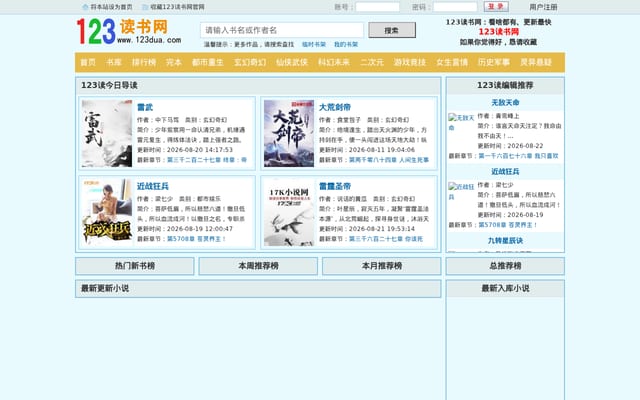The image size is (640, 400).
Task: Select the 都市重生 category
Action: (207, 62)
